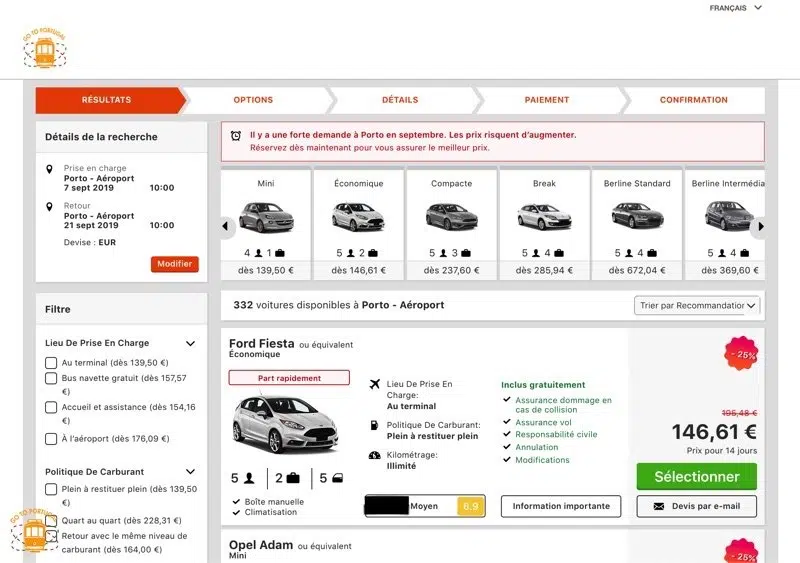Open the FRANÇAIS language dropdown
The width and height of the screenshot is (800, 563).
point(735,8)
